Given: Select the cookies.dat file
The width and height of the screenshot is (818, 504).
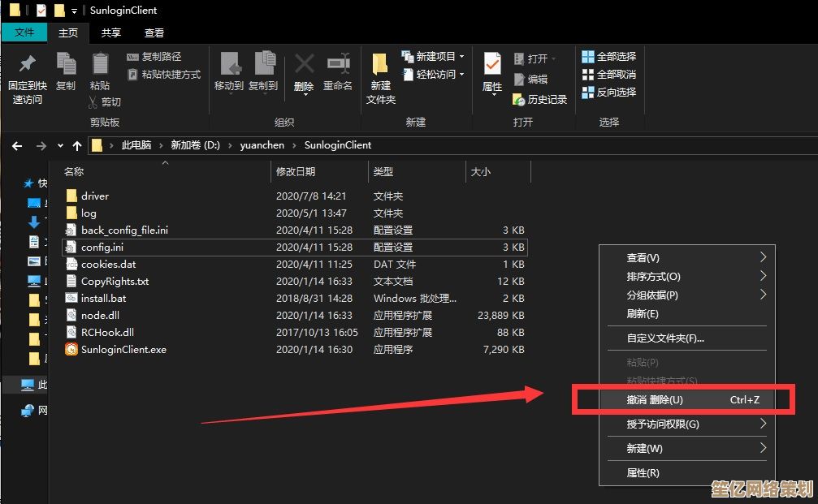Looking at the screenshot, I should tap(108, 265).
